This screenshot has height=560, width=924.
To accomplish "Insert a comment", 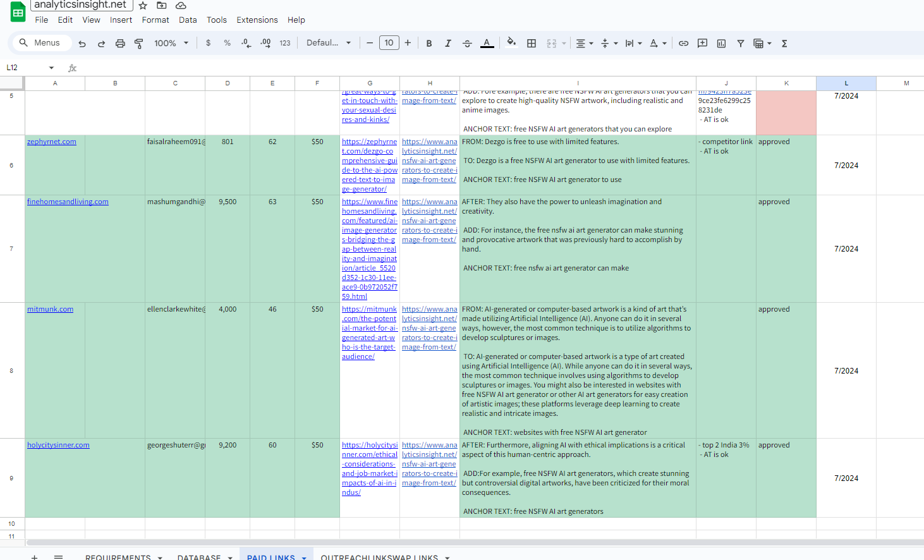I will click(702, 43).
